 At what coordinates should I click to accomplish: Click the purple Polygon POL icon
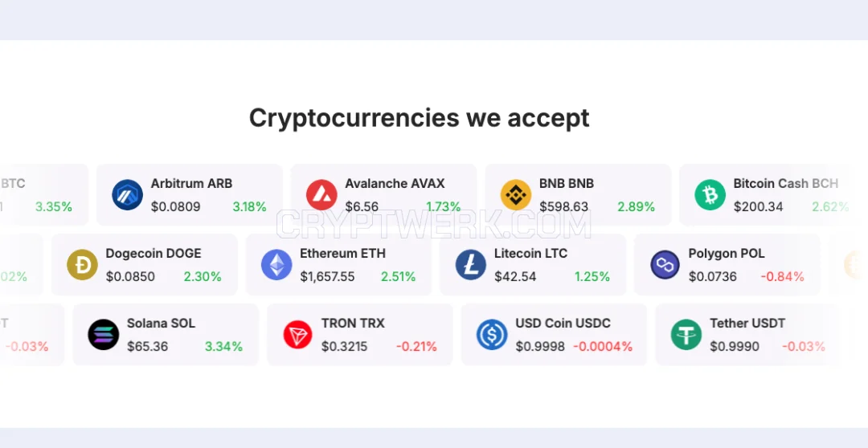click(x=665, y=264)
